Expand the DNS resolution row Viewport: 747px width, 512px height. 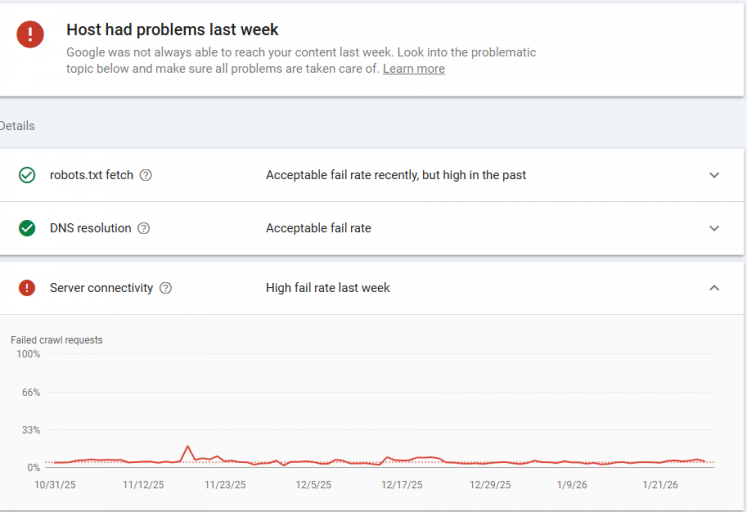tap(714, 228)
